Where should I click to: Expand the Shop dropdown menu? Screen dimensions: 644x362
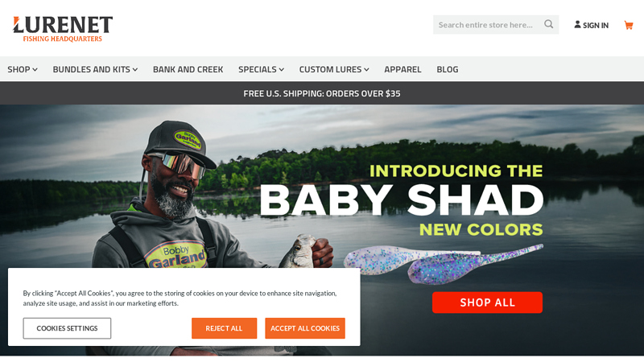(23, 69)
